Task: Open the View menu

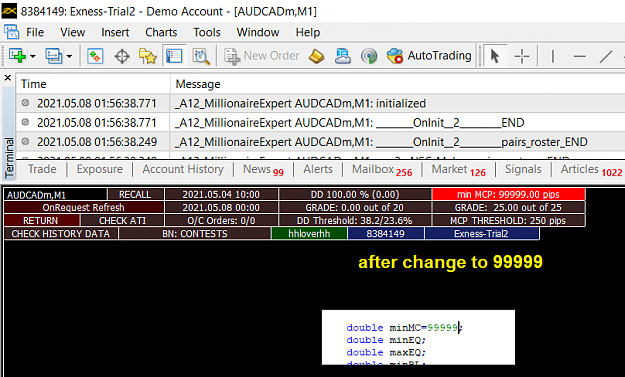Action: (x=73, y=32)
